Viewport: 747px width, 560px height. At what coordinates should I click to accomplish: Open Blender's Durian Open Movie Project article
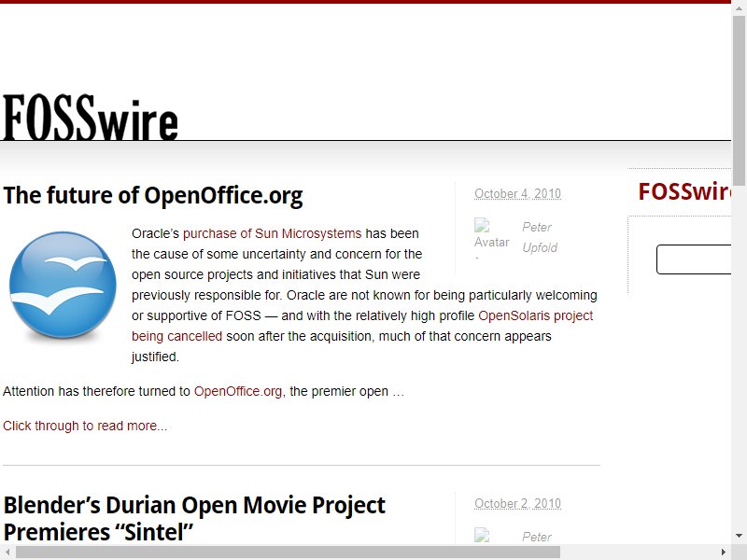tap(194, 518)
